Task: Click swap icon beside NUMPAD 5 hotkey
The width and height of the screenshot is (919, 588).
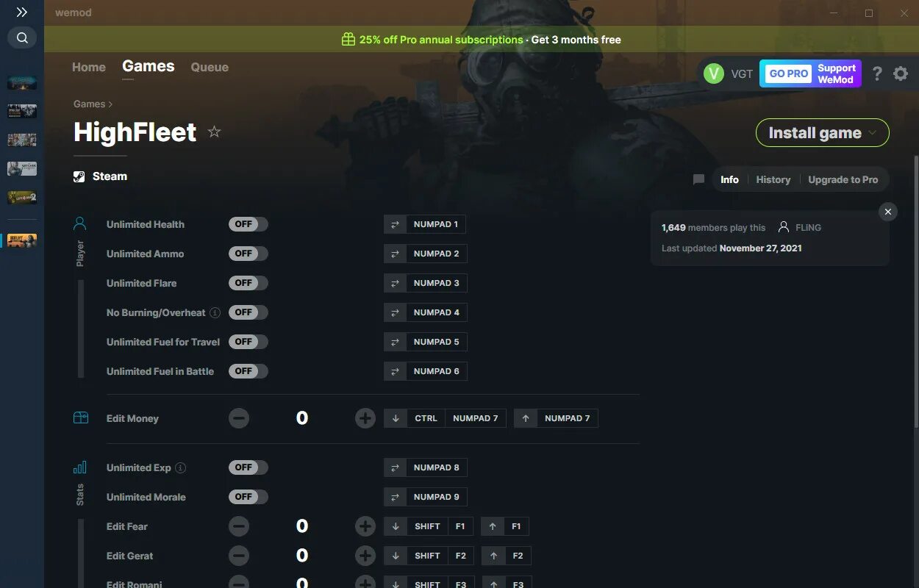Action: tap(395, 342)
